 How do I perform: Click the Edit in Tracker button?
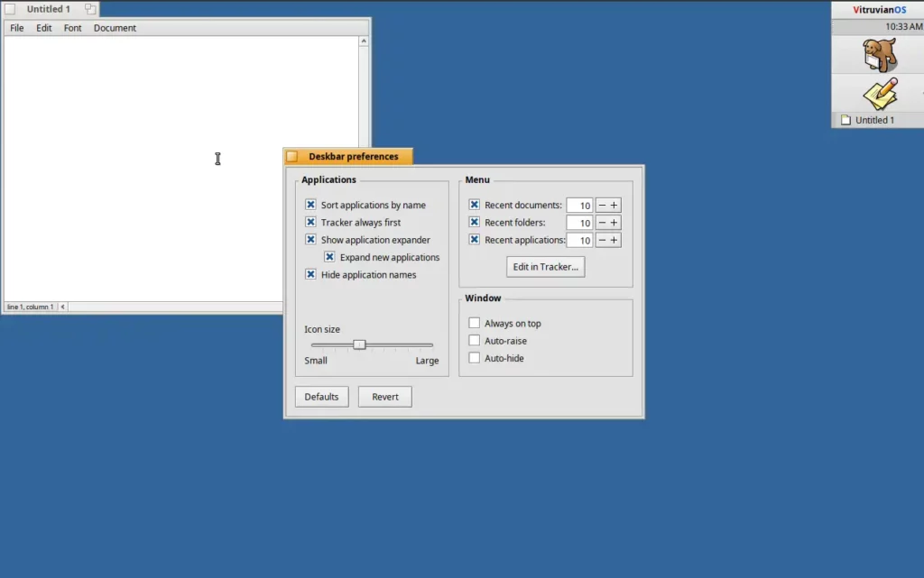click(x=545, y=267)
